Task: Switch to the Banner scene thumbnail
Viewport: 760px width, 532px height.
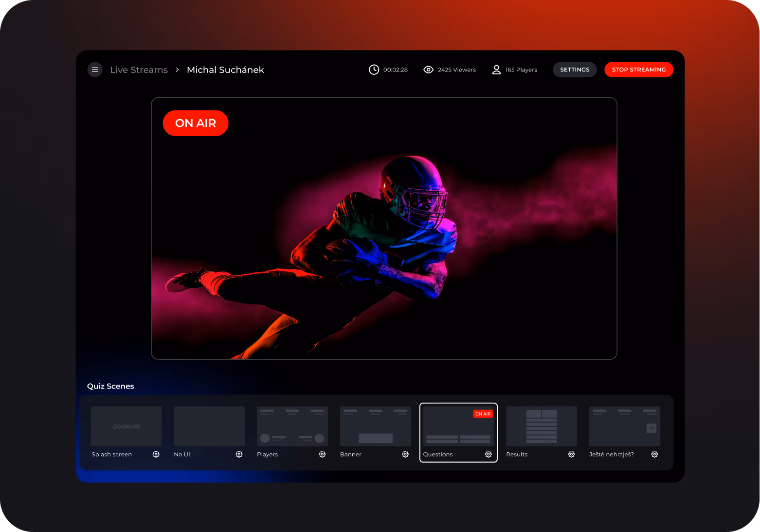Action: 376,426
